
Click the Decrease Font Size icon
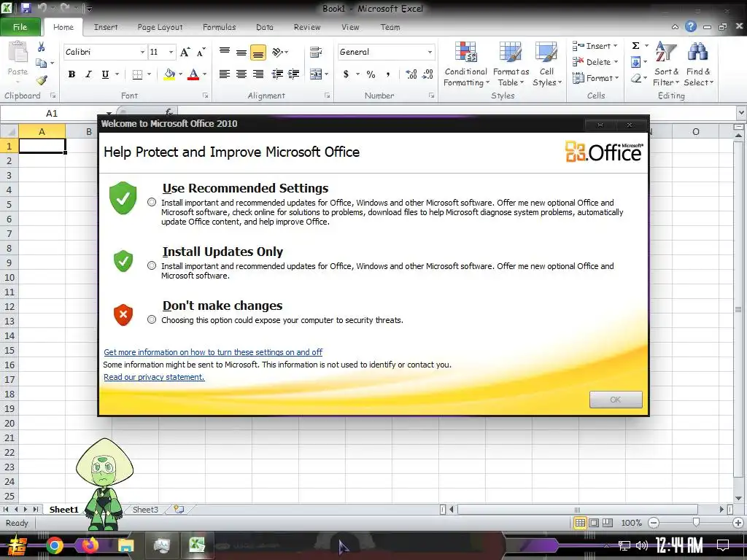tap(201, 52)
